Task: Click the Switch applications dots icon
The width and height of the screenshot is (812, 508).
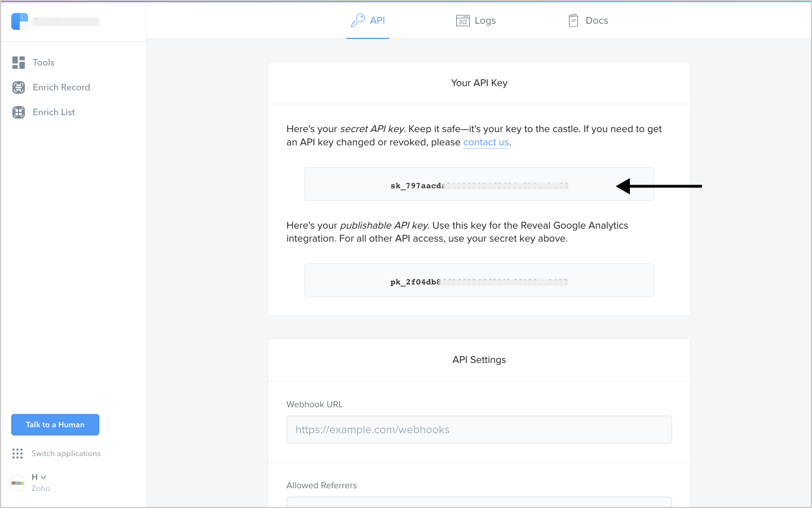Action: point(17,454)
